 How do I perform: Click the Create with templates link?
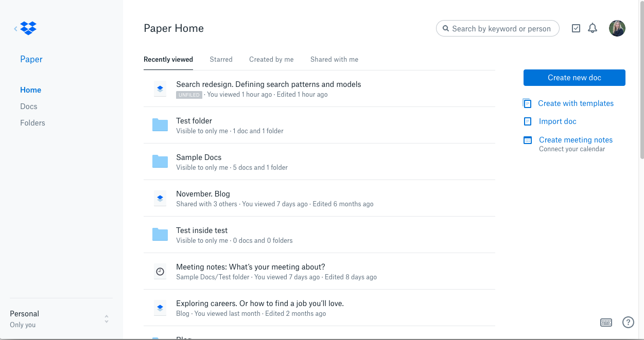[576, 103]
